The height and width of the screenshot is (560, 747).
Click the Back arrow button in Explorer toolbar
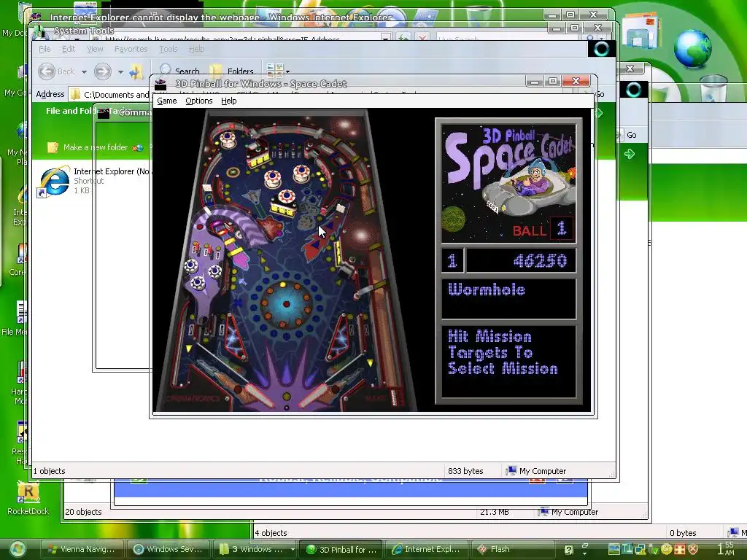pos(47,71)
